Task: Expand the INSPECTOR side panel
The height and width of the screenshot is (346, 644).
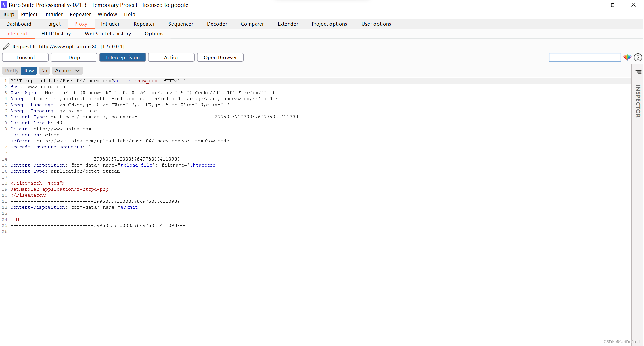Action: pyautogui.click(x=638, y=101)
